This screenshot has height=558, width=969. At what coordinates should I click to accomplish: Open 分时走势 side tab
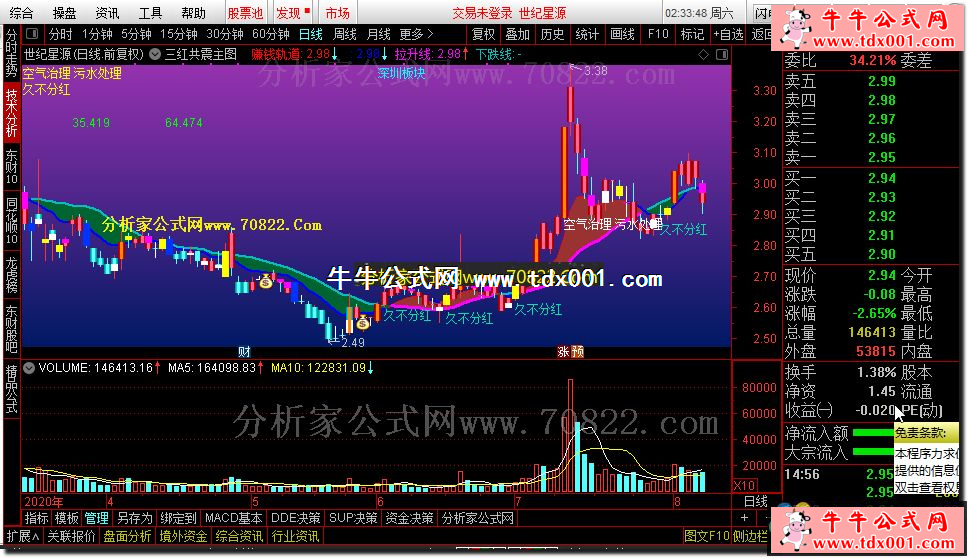coord(12,53)
